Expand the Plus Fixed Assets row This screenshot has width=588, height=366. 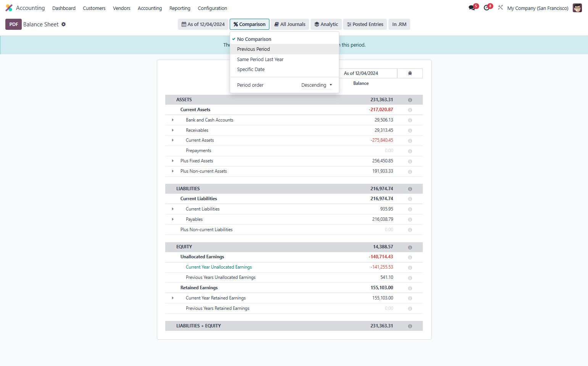coord(173,161)
